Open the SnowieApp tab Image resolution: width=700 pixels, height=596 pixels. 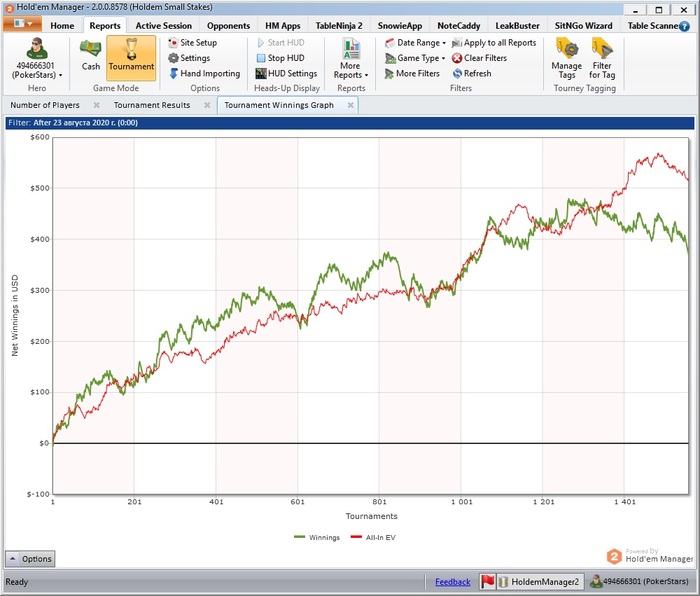point(400,25)
